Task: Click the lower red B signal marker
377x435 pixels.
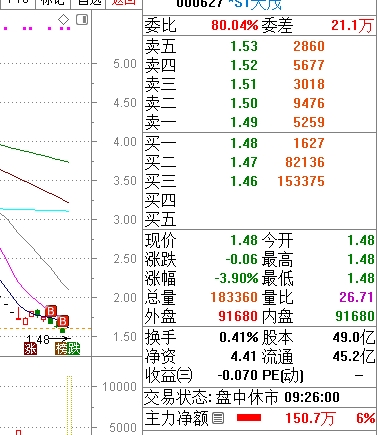Action: 63,321
